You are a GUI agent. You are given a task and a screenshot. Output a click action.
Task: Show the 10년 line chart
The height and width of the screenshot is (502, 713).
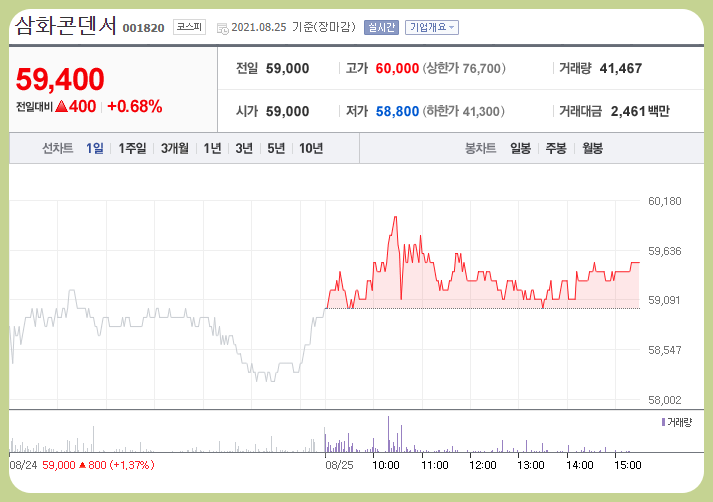click(x=311, y=148)
